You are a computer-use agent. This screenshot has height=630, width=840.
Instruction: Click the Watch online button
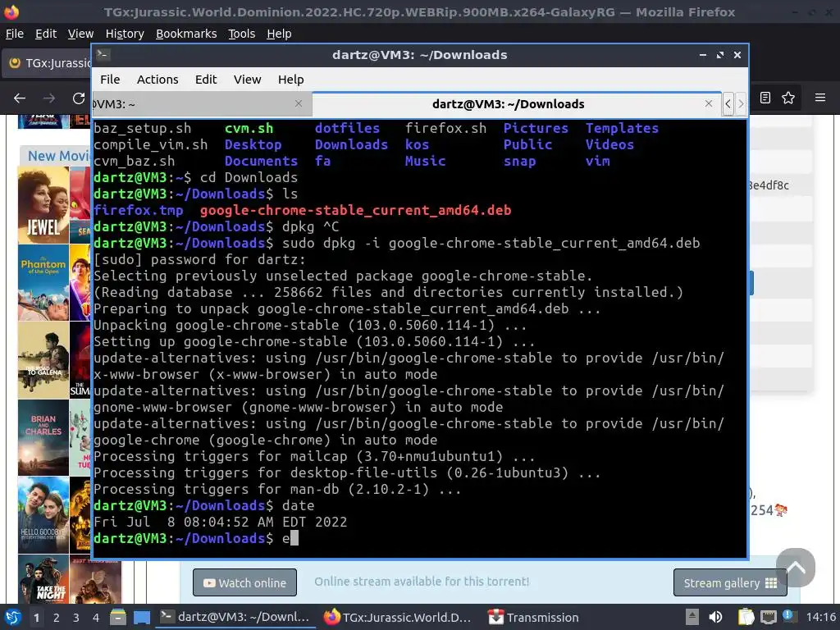[244, 583]
